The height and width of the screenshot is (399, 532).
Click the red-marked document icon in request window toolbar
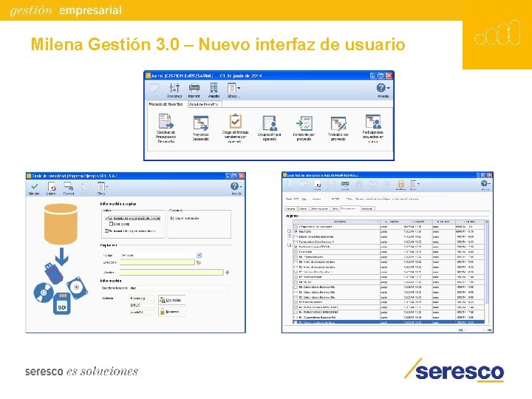[318, 184]
